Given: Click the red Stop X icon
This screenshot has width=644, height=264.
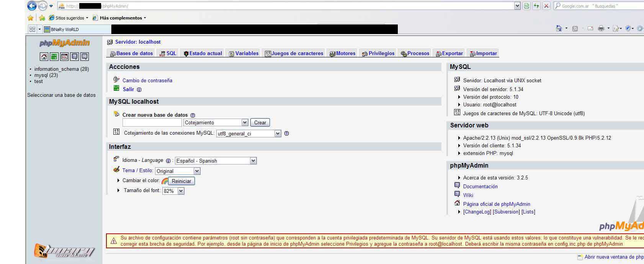Looking at the screenshot, I should 546,6.
